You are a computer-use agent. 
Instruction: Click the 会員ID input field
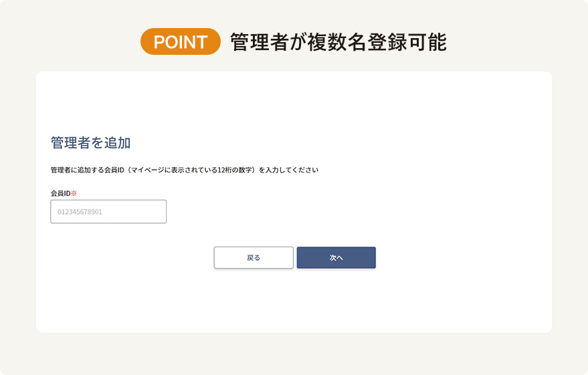click(x=108, y=212)
